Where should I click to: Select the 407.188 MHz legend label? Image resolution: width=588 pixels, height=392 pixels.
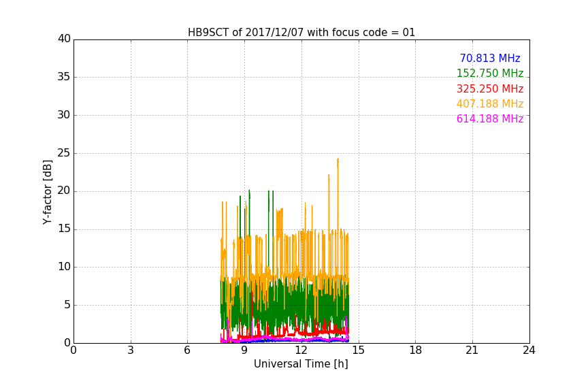coord(490,104)
